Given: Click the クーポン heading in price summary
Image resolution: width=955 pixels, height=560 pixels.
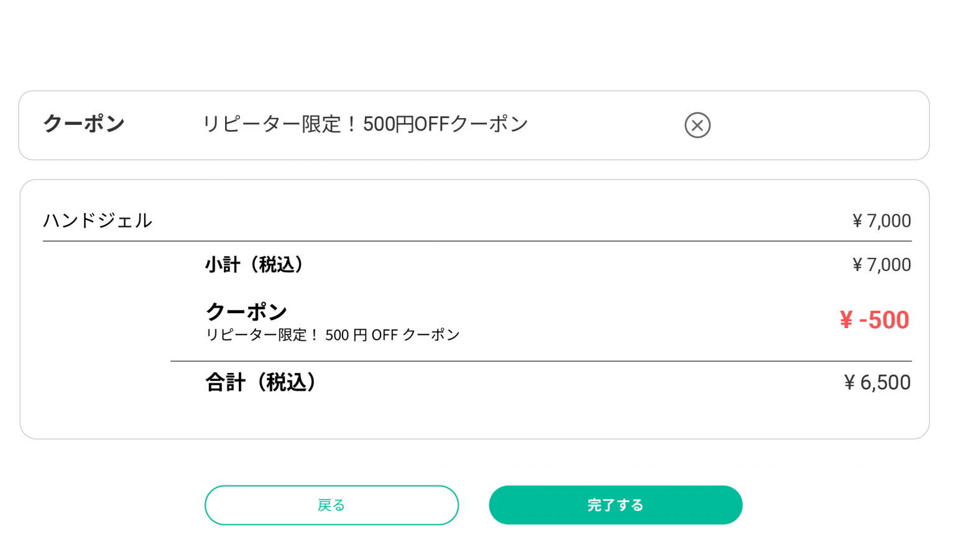Looking at the screenshot, I should tap(246, 311).
